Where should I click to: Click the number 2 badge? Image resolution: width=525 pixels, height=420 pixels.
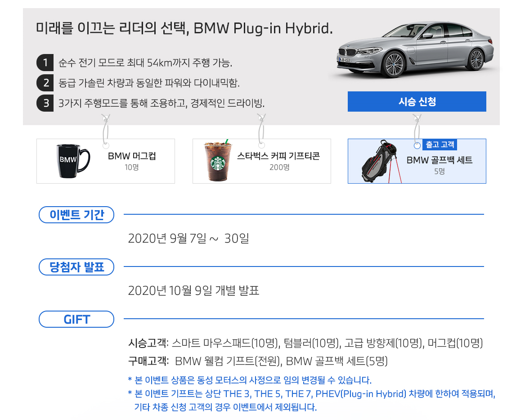tap(45, 83)
